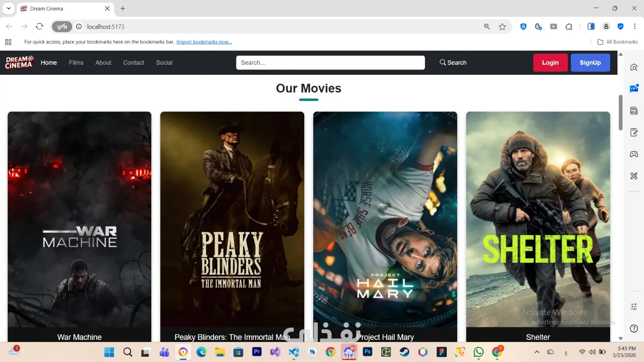This screenshot has width=644, height=362.
Task: Click the scrollbar down arrow
Action: [x=621, y=339]
